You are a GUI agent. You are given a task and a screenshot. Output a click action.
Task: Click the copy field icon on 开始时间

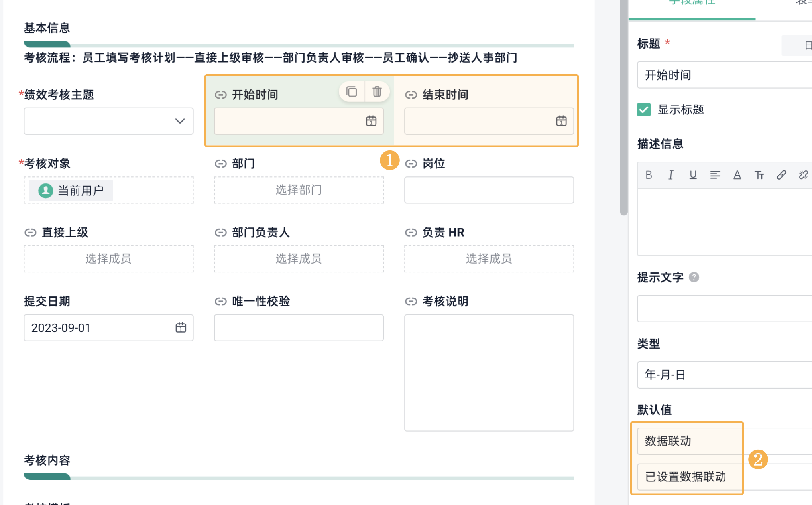pos(351,92)
